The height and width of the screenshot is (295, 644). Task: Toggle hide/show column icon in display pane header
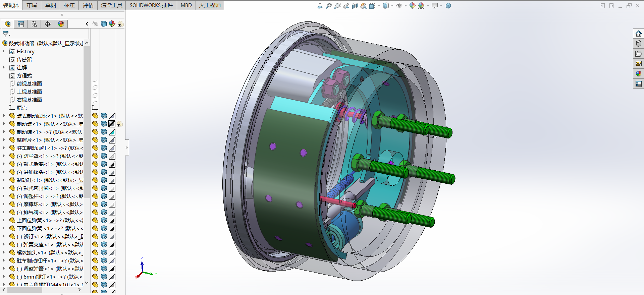point(95,24)
